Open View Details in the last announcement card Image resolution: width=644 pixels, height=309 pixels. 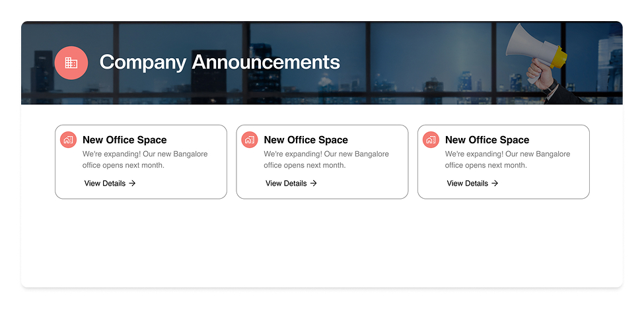468,184
